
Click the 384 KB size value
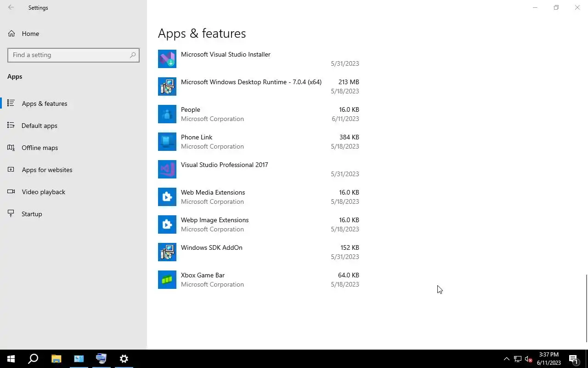(x=349, y=137)
